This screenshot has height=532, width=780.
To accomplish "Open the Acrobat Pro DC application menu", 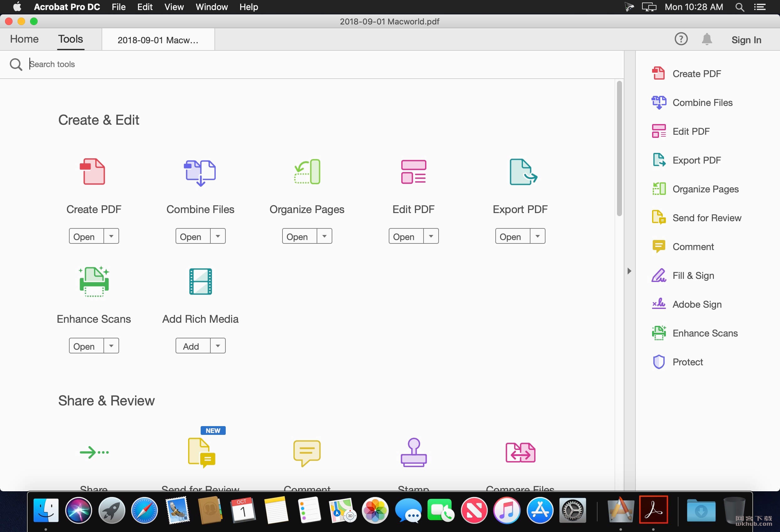I will 67,7.
